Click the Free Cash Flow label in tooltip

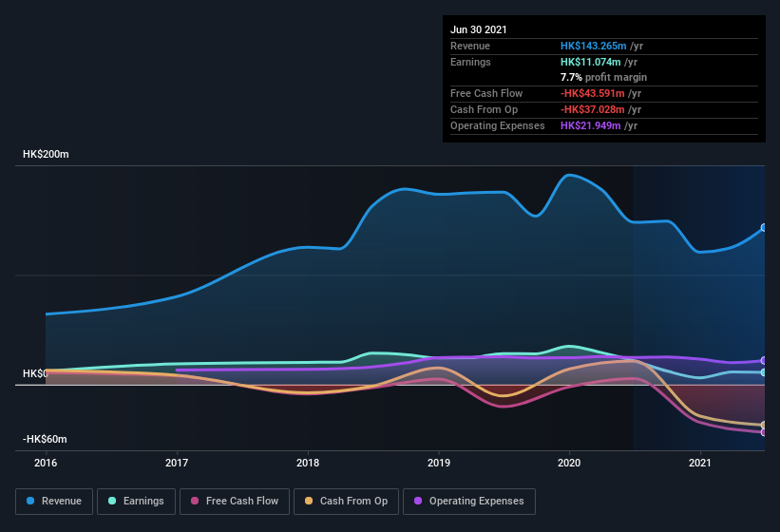486,93
